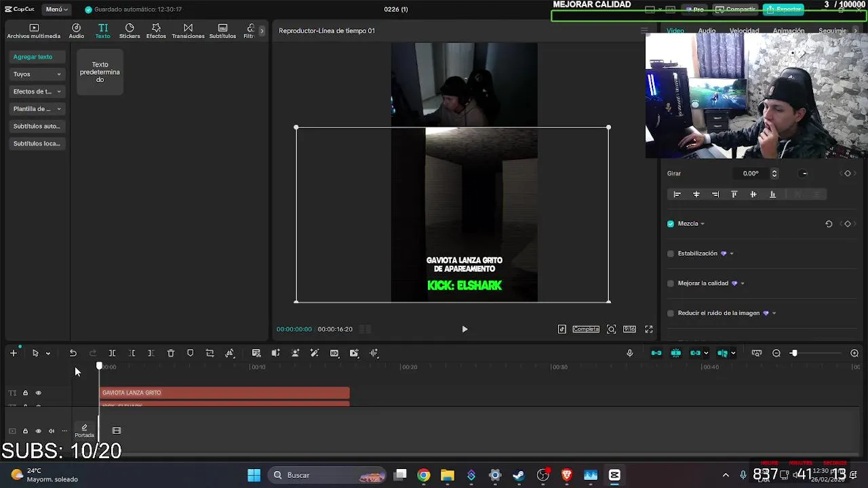Start voice recording with the microphone
This screenshot has width=868, height=488.
630,353
